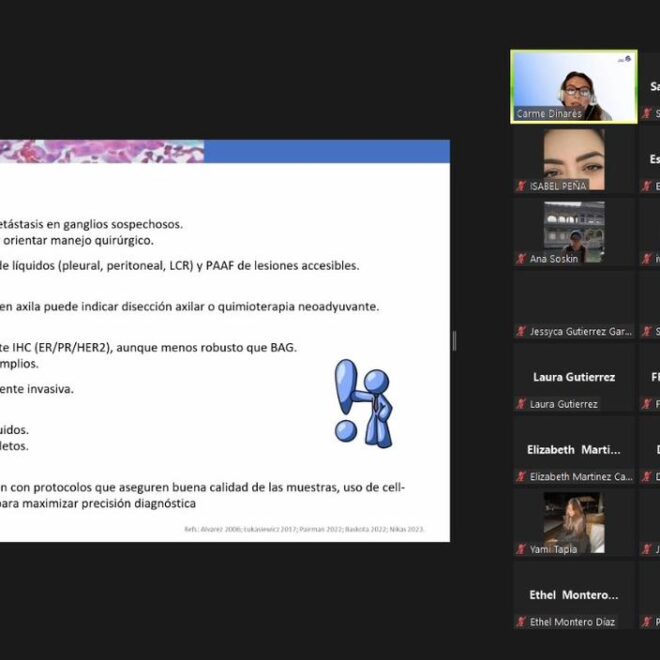Click Laura Gutierrez's muted microphone icon

(521, 404)
